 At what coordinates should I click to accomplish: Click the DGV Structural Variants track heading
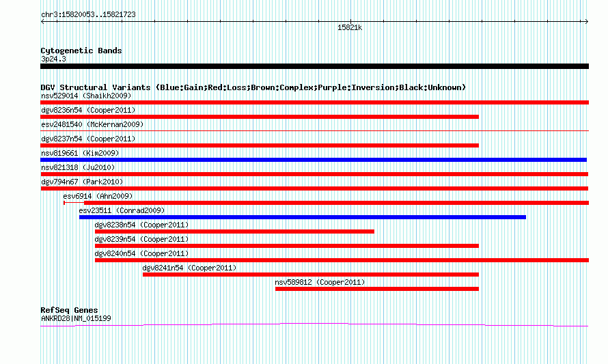253,87
